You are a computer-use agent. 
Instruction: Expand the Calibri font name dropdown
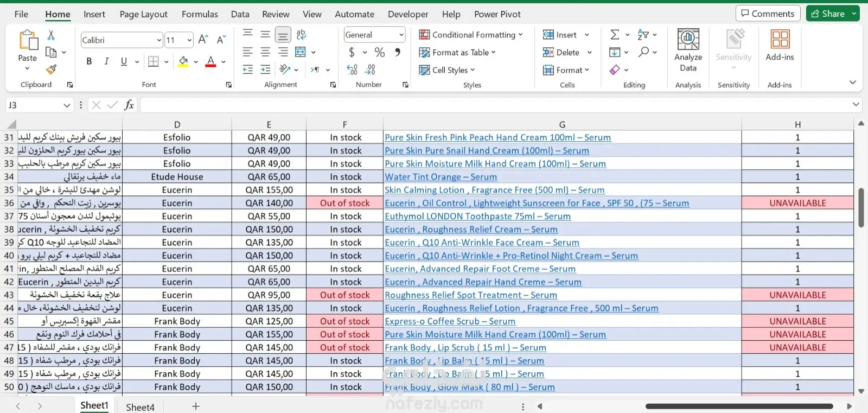(159, 40)
